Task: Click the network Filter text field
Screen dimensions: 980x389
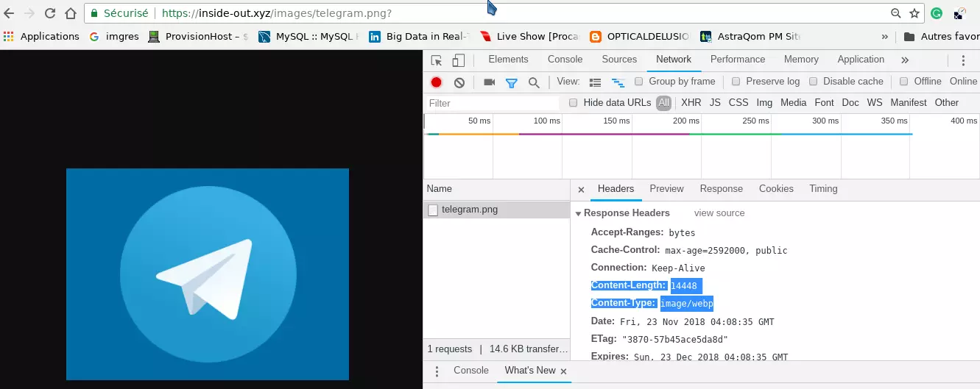Action: pyautogui.click(x=491, y=103)
